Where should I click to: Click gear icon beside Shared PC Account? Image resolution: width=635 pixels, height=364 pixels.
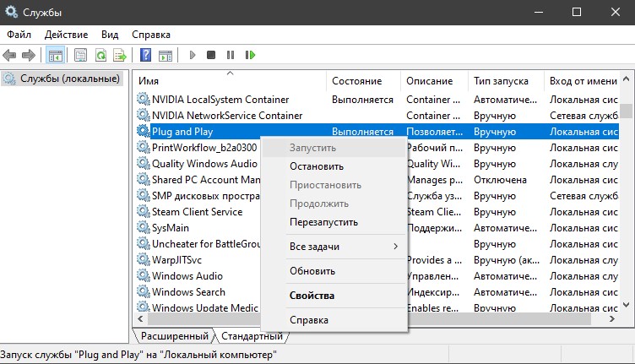coord(143,179)
